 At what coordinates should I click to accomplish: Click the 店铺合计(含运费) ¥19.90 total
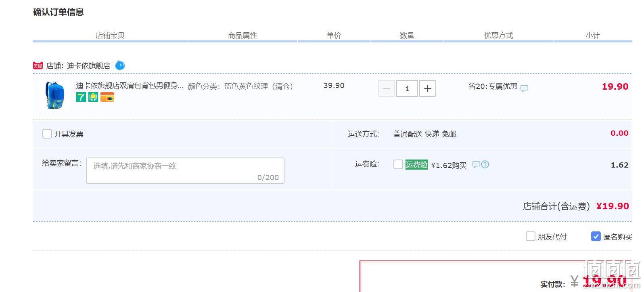pos(576,206)
